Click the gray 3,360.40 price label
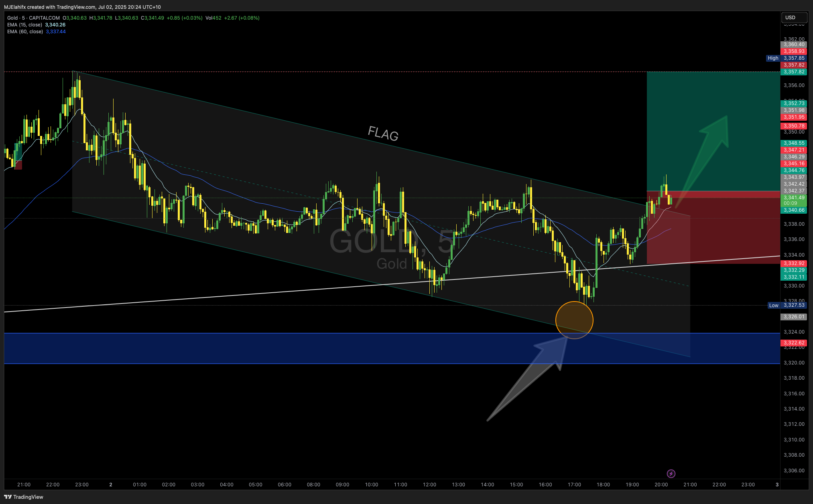 point(794,45)
